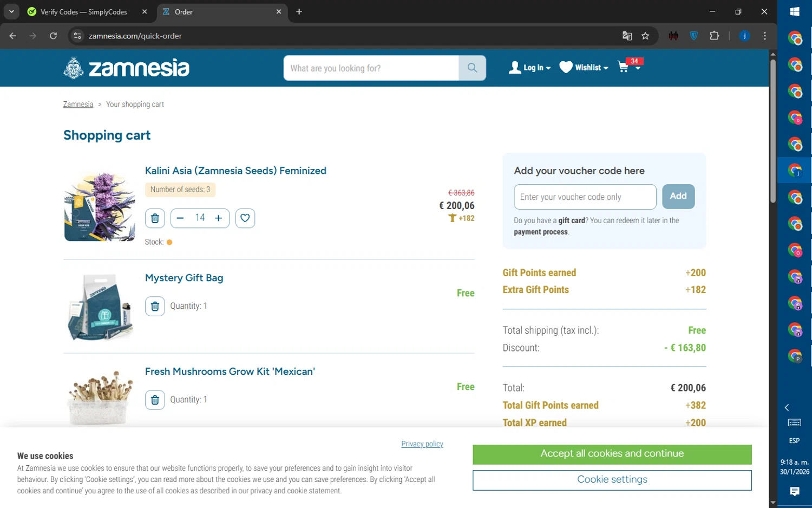Click the search magnifier button
Image resolution: width=812 pixels, height=508 pixels.
[472, 68]
